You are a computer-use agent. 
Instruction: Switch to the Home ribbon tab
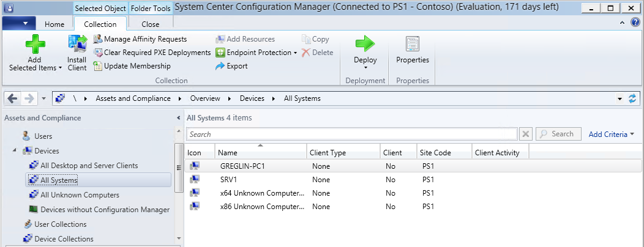coord(54,24)
